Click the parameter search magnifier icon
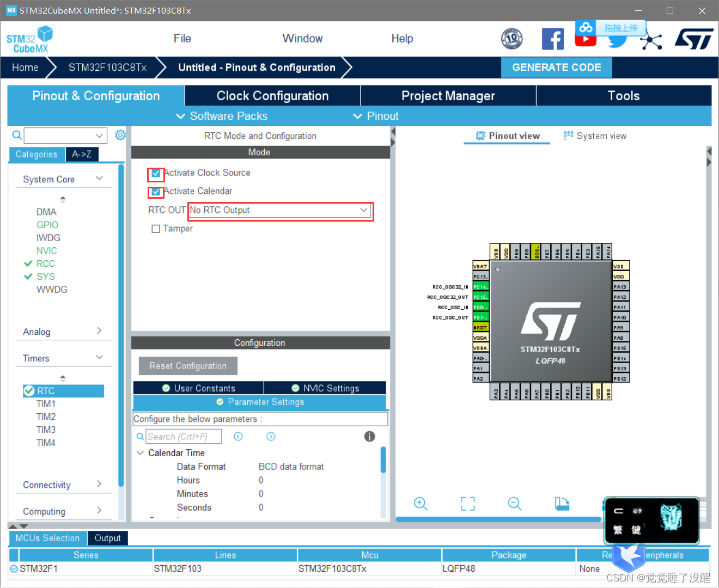Image resolution: width=719 pixels, height=588 pixels. coord(140,436)
